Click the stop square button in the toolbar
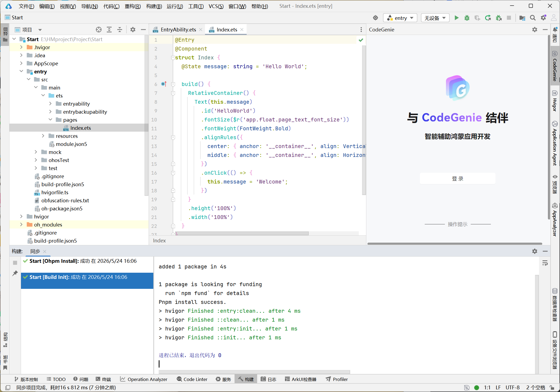560x392 pixels. [509, 18]
